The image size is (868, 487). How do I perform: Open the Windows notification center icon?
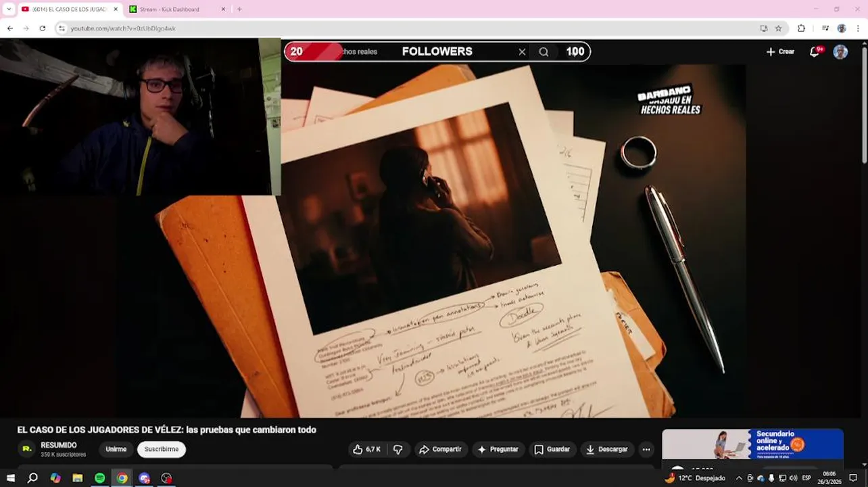(x=853, y=478)
